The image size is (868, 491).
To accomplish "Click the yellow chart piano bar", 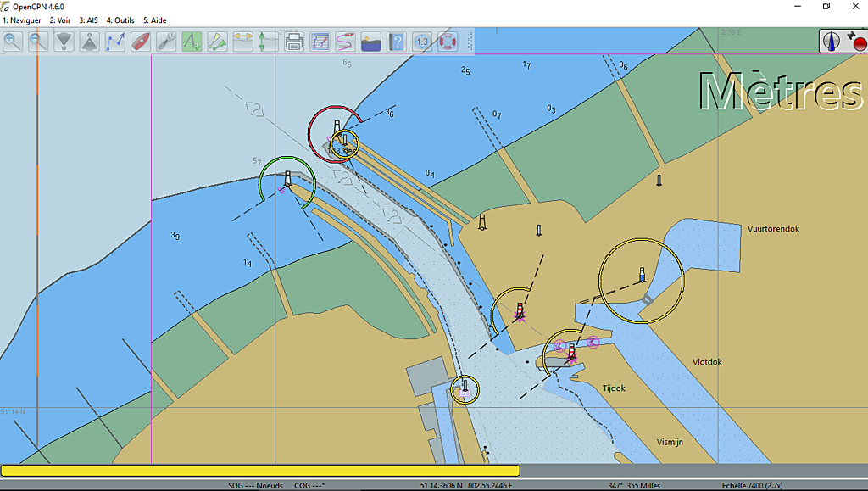I will (260, 471).
